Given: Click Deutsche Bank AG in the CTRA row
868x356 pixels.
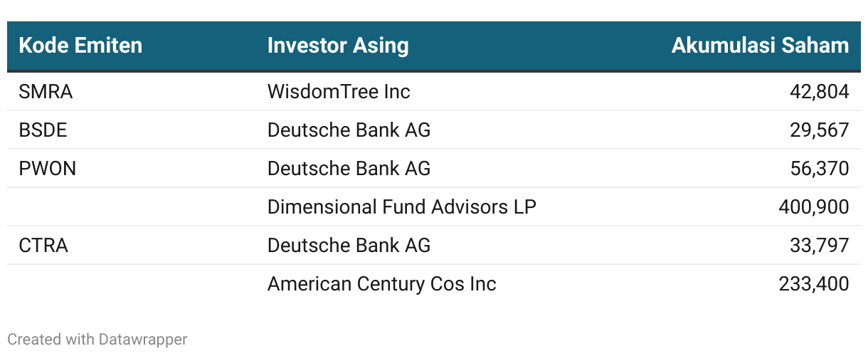Looking at the screenshot, I should [x=349, y=246].
